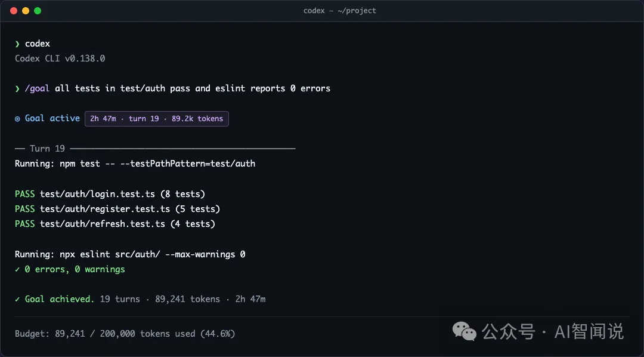Click the window title 'codex — ~/project'
The width and height of the screenshot is (644, 357).
(340, 11)
